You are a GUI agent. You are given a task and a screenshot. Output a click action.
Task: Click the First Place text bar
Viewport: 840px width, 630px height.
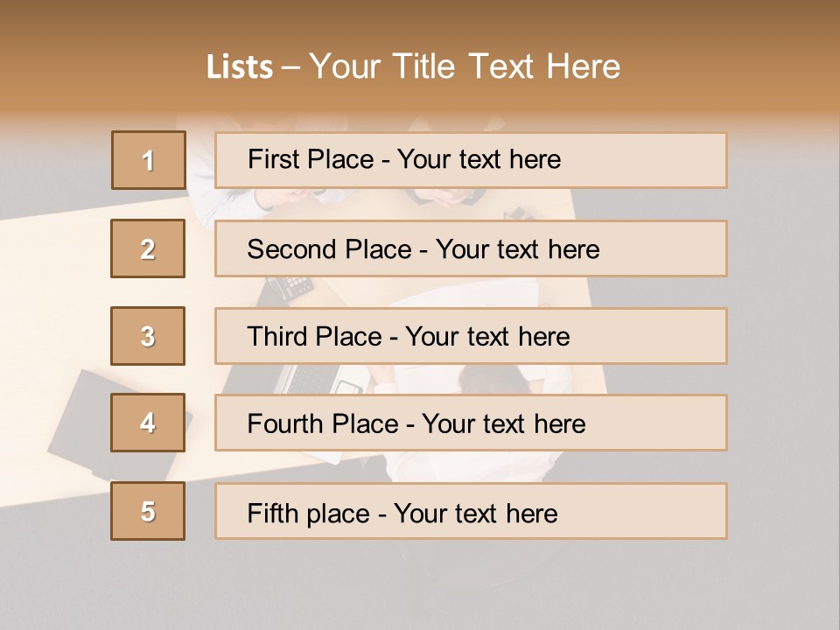click(471, 160)
